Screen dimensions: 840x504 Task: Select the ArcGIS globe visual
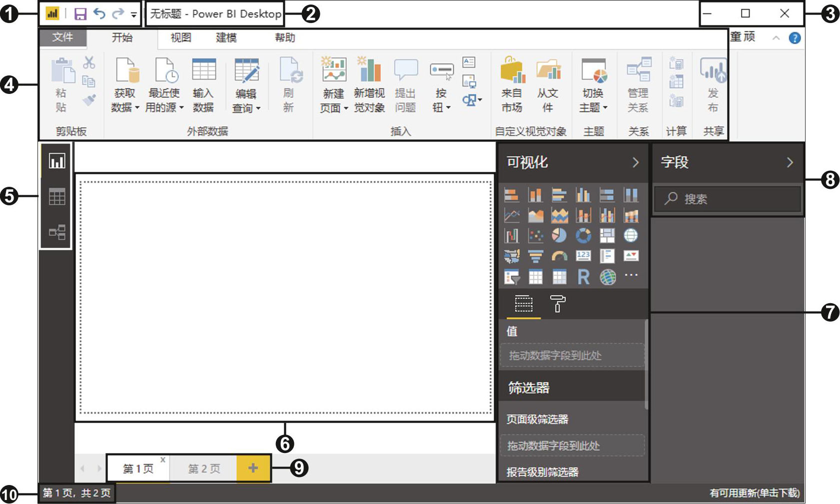608,277
